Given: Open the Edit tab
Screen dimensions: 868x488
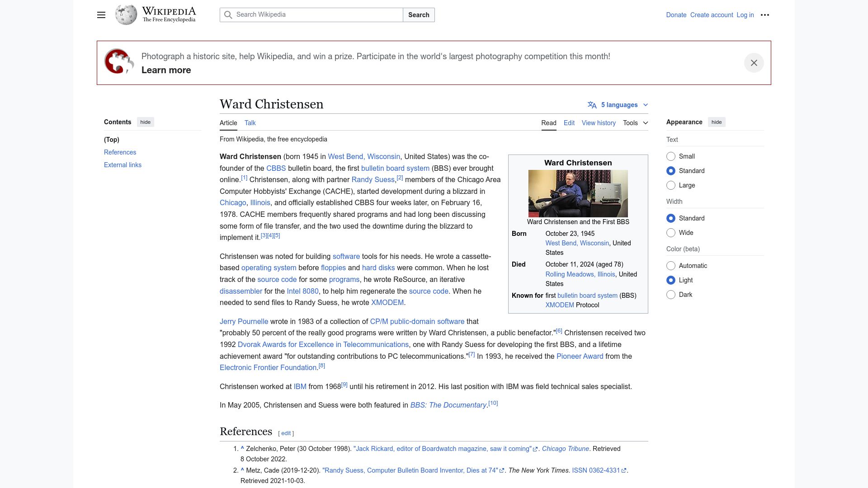Looking at the screenshot, I should (569, 123).
